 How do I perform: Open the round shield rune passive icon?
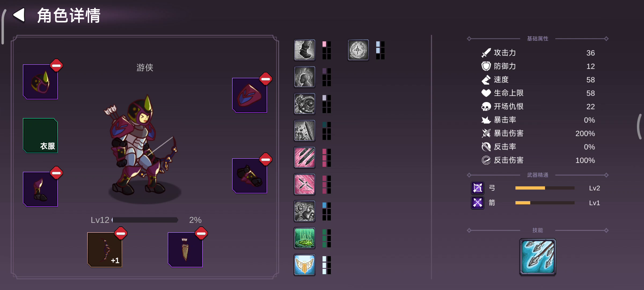pos(358,50)
